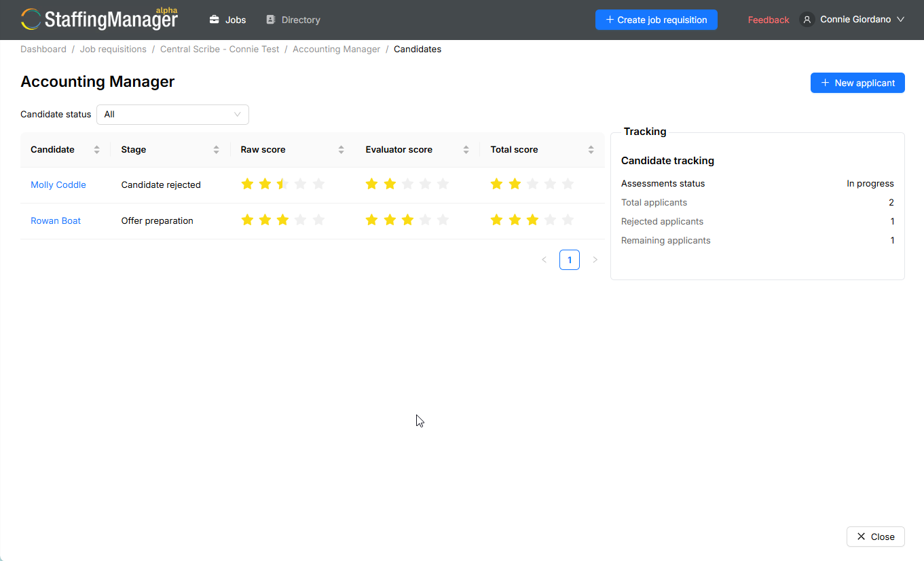Click 'In progress' assessments status value
924x561 pixels.
tap(870, 183)
